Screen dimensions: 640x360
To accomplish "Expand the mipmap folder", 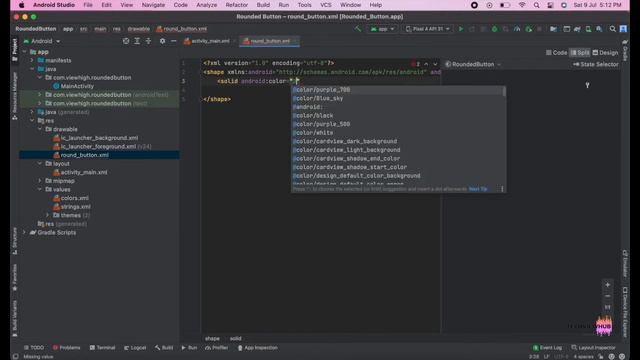I will click(40, 181).
